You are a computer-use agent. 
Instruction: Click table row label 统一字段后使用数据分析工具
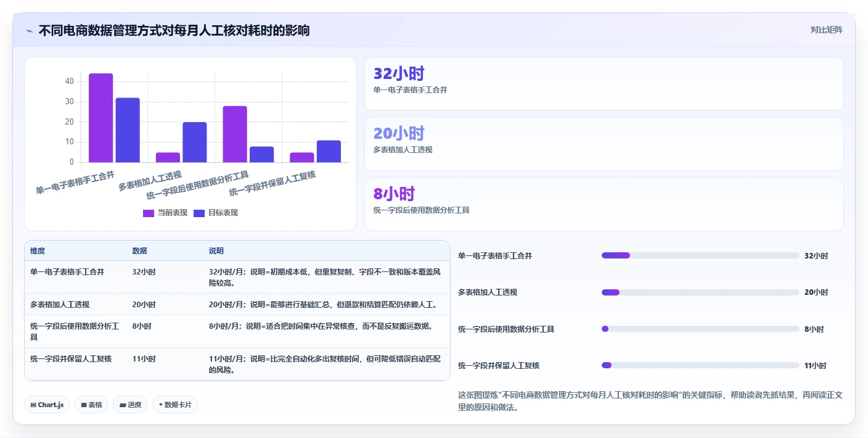pos(75,331)
